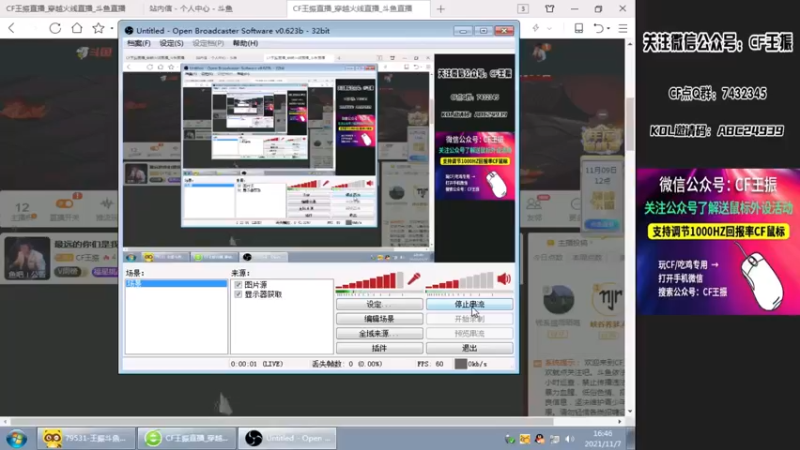Click the orange tiger face tray icon
This screenshot has height=450, width=800.
[x=524, y=439]
